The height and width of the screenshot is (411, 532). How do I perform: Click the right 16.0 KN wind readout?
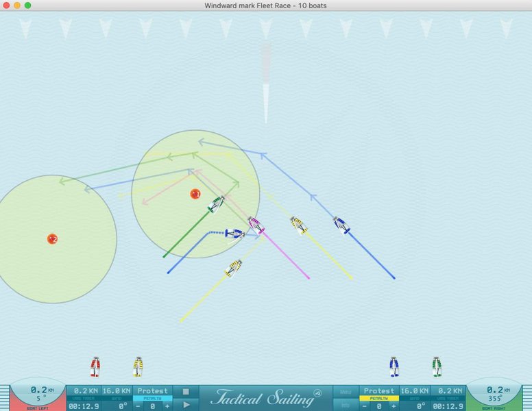(x=415, y=390)
